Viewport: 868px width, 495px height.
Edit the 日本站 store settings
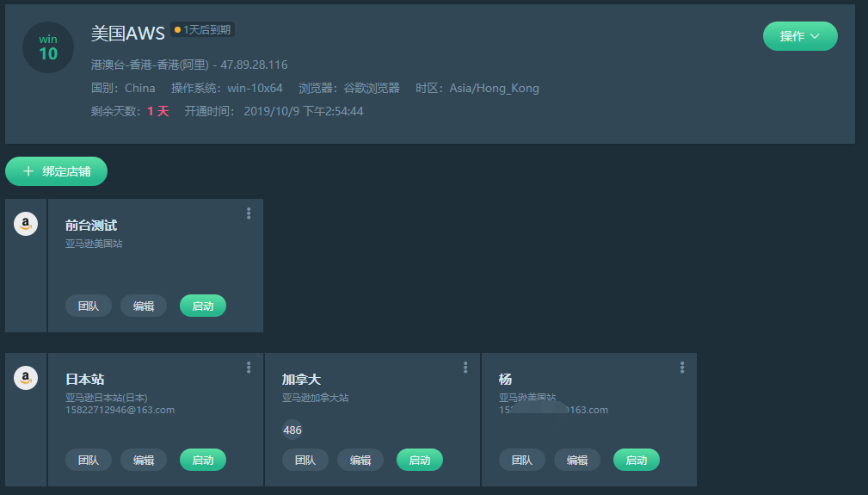[144, 460]
